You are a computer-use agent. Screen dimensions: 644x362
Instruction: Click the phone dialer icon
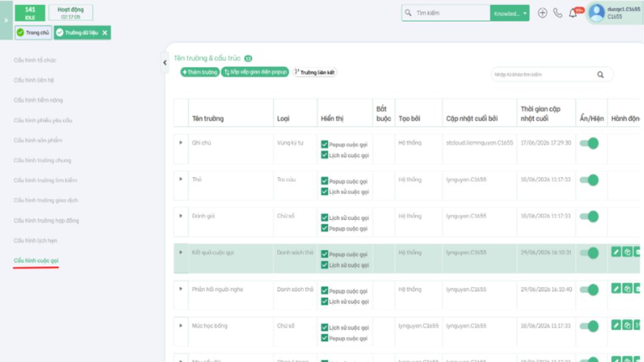pyautogui.click(x=557, y=13)
